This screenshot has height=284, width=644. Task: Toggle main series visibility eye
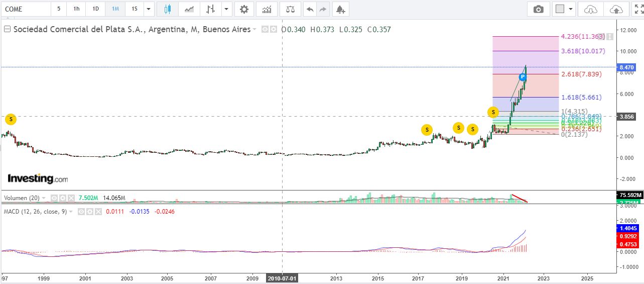coord(266,29)
